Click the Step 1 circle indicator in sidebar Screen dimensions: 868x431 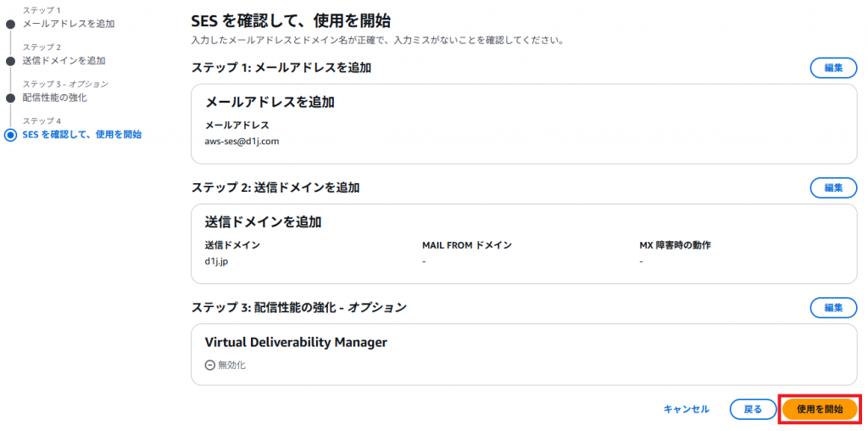click(x=10, y=25)
